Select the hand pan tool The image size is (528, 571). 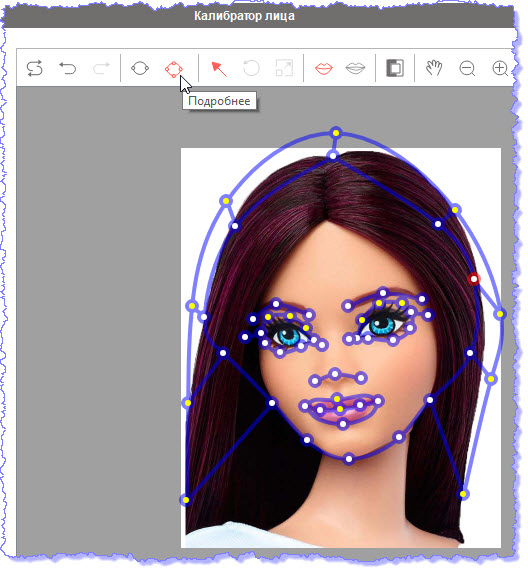434,68
